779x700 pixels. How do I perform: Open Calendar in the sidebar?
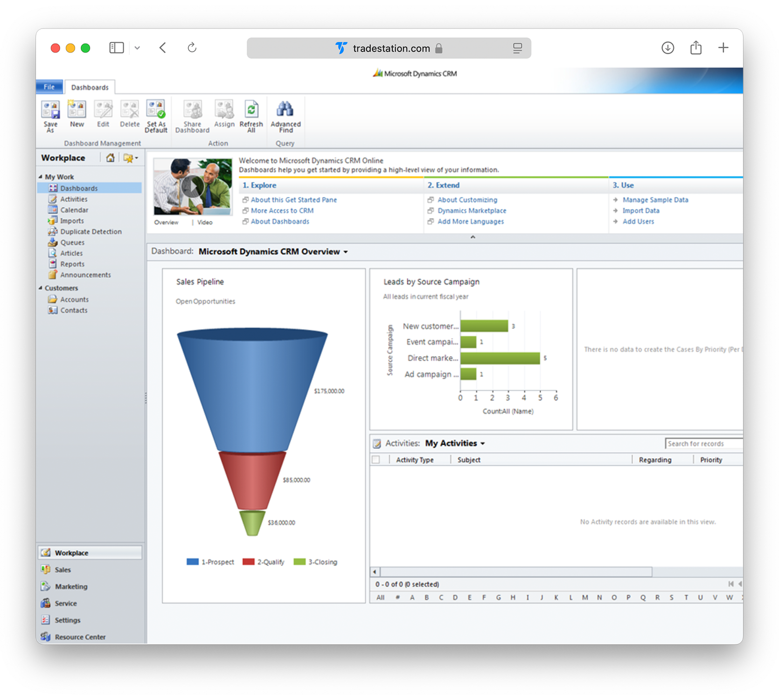(74, 210)
